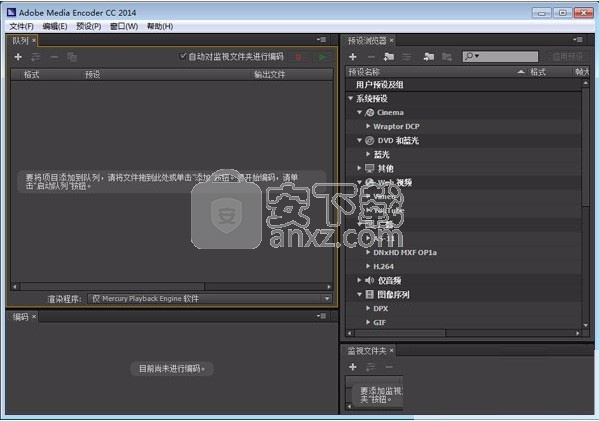Select the 用户预设及组 row
This screenshot has height=421, width=599.
(x=463, y=85)
